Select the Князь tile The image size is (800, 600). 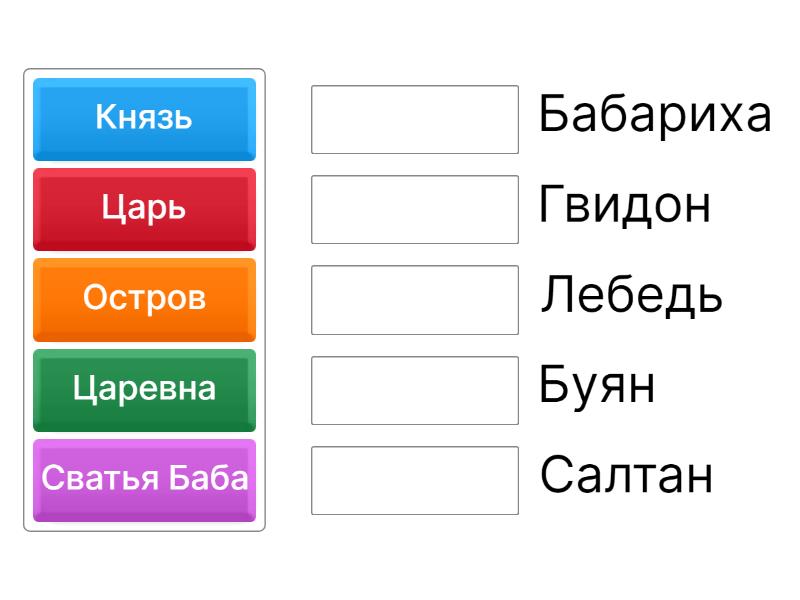click(x=144, y=118)
